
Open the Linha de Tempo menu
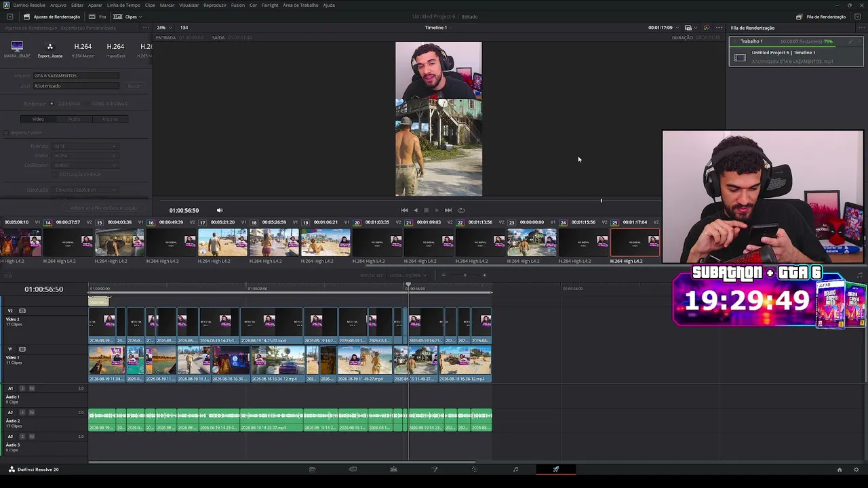pos(123,5)
